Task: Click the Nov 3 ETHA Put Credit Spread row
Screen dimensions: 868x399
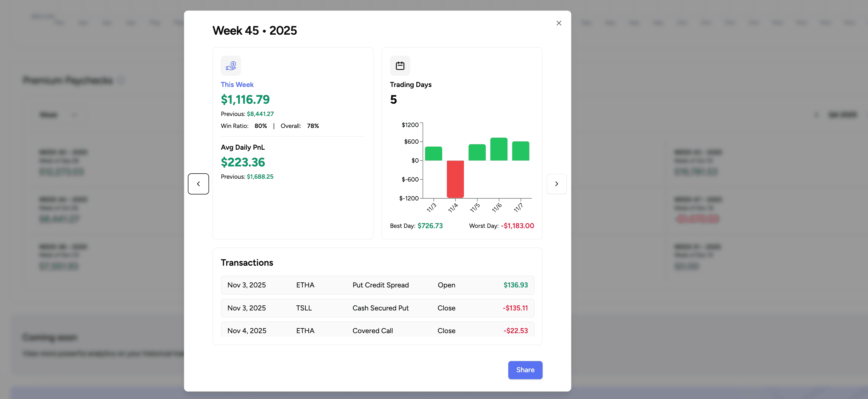Action: (377, 285)
